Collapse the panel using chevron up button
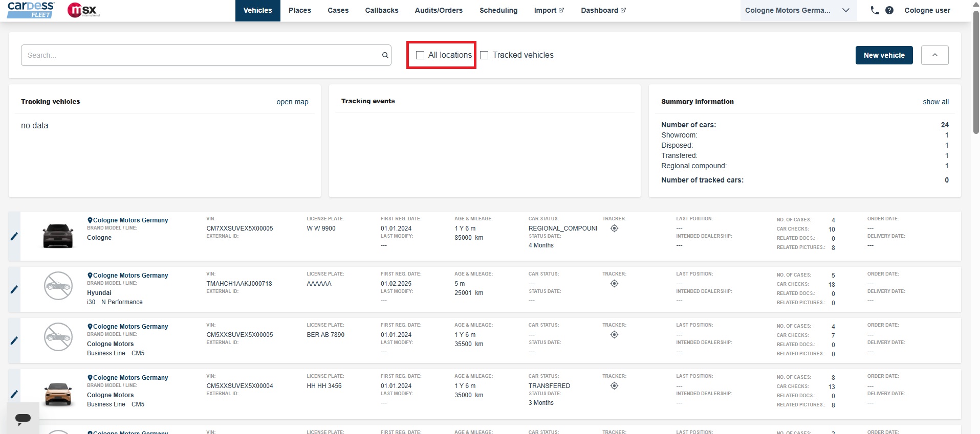This screenshot has height=434, width=980. 934,55
